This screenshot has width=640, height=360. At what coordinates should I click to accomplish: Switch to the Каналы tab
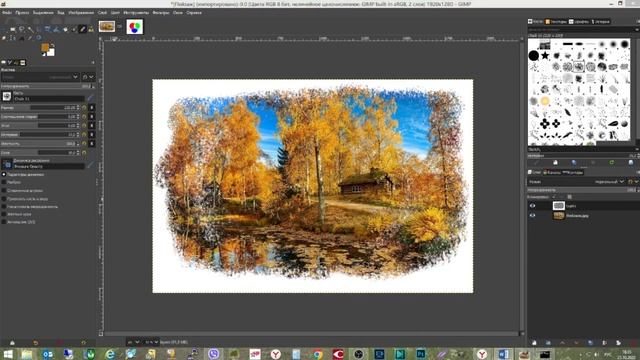551,172
